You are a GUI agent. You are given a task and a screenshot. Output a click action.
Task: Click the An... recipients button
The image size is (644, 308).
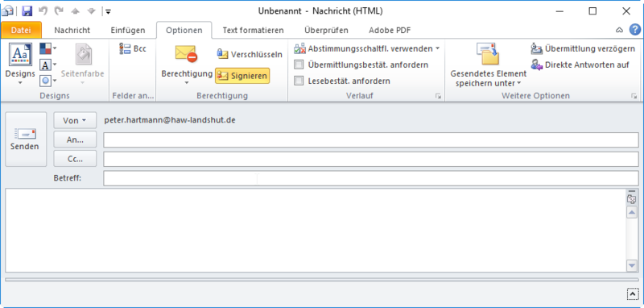[x=75, y=139]
